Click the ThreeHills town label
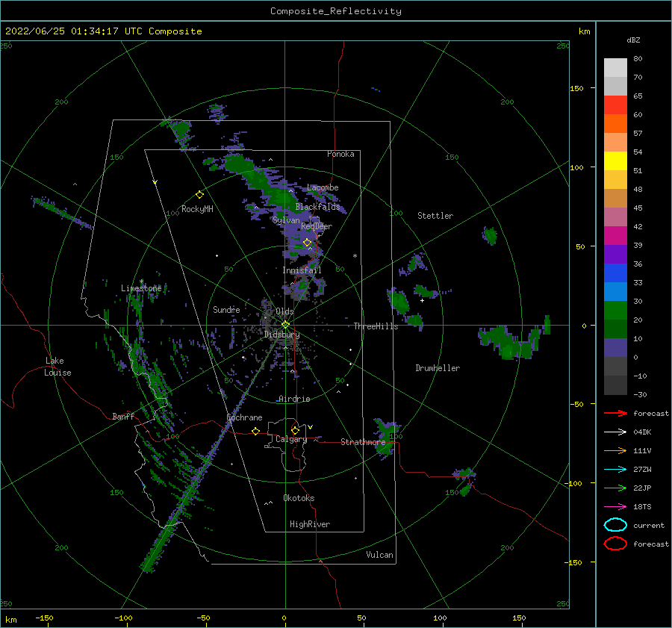The image size is (672, 628). click(376, 326)
